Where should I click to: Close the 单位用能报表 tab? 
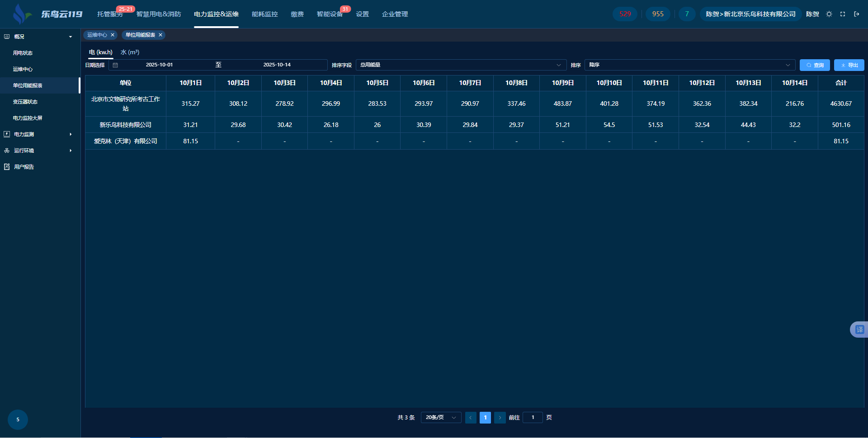160,35
